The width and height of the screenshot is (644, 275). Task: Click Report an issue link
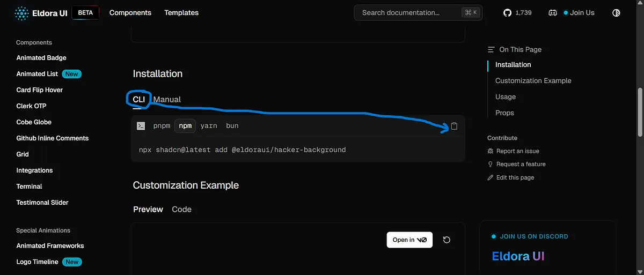pos(518,151)
